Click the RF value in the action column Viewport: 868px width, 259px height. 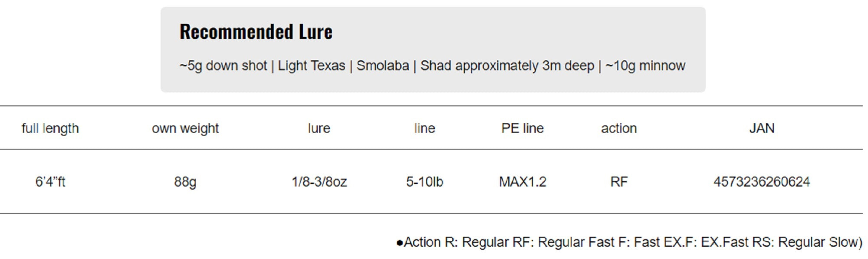(x=618, y=181)
